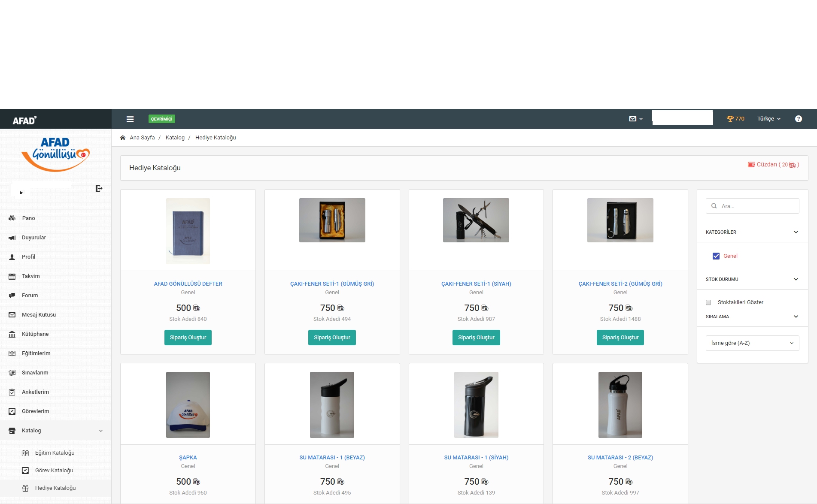Screen dimensions: 817x504
Task: Expand the mail dropdown arrow in header
Action: pyautogui.click(x=641, y=119)
